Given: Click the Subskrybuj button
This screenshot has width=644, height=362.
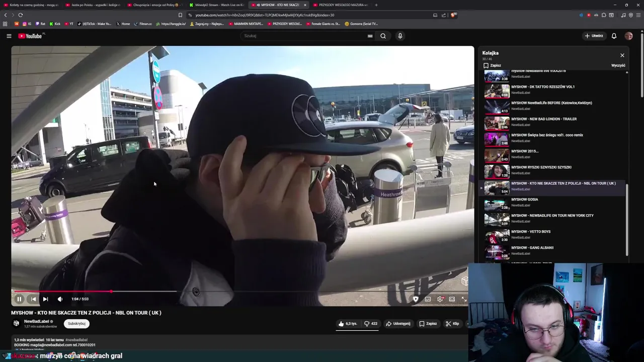Looking at the screenshot, I should (76, 324).
